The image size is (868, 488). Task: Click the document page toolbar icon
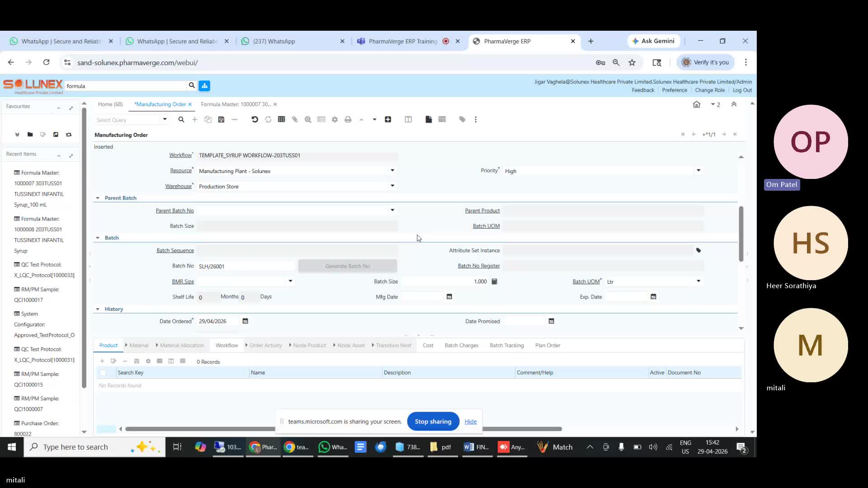429,120
